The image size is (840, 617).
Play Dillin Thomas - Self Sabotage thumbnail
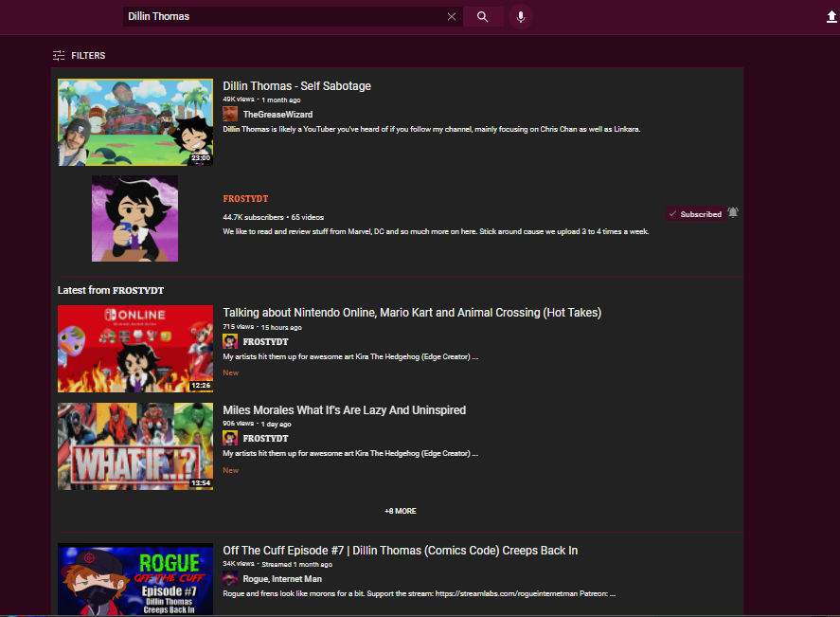click(x=135, y=122)
